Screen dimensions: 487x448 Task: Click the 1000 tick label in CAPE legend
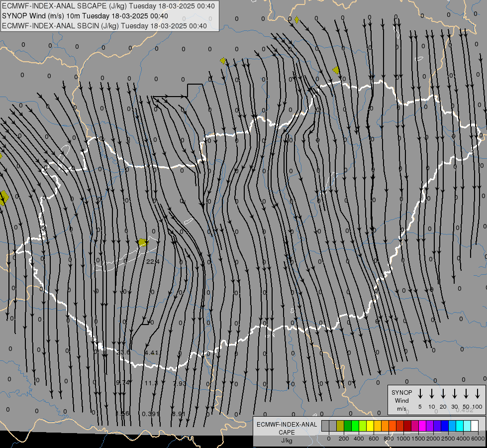(403, 439)
